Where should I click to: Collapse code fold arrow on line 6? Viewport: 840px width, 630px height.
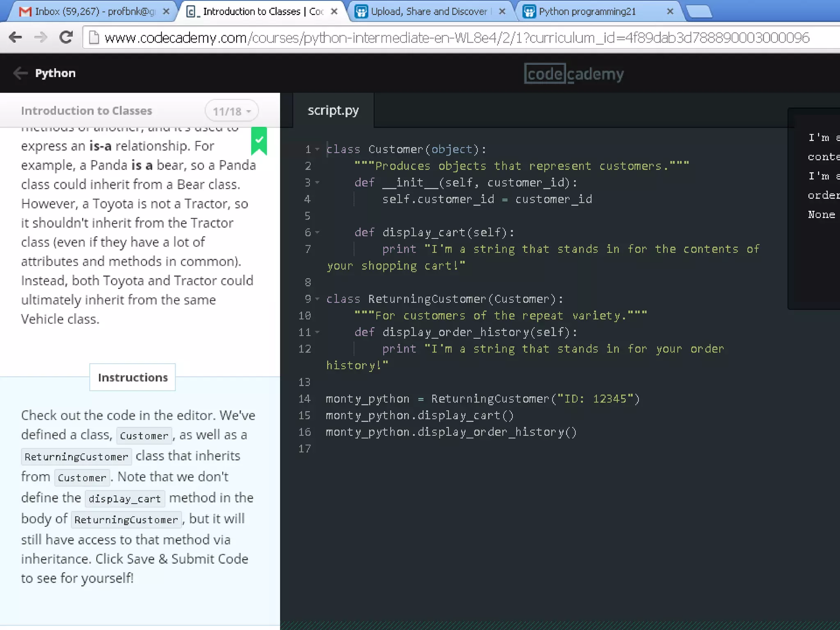[x=317, y=233]
